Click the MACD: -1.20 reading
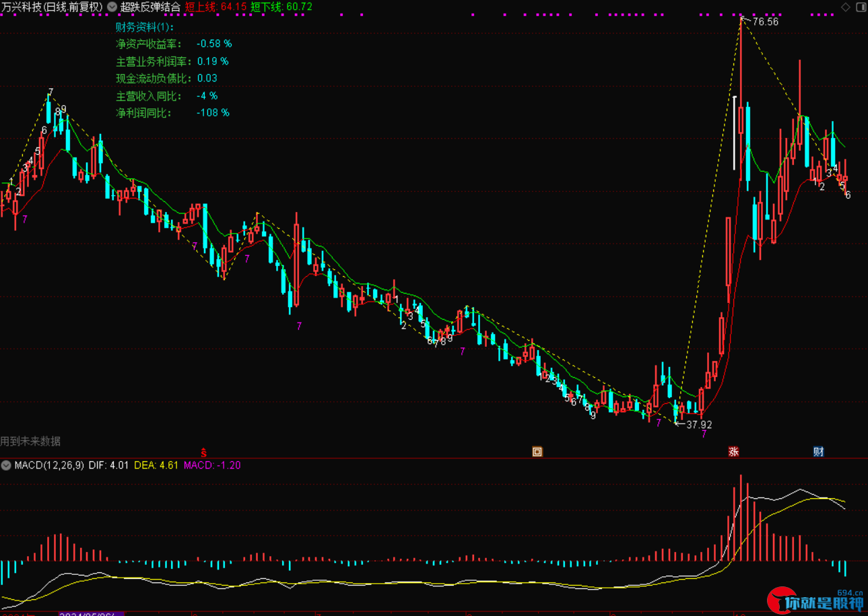The height and width of the screenshot is (616, 868). click(211, 465)
